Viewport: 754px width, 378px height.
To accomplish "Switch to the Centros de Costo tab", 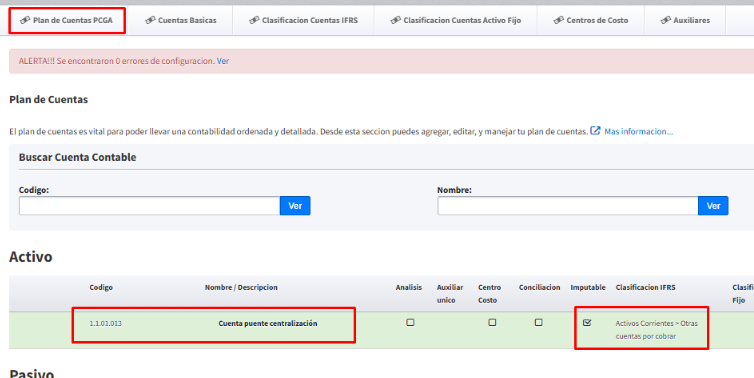I will (x=591, y=20).
